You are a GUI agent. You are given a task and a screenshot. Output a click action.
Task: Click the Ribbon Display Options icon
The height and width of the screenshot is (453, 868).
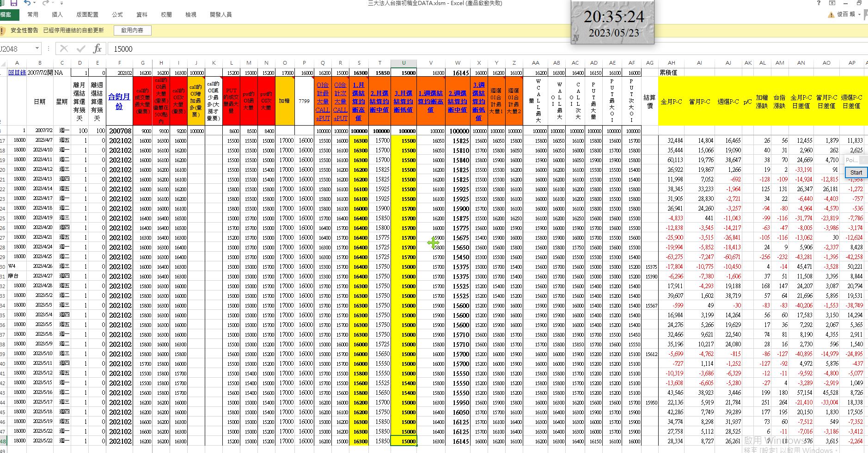[x=832, y=3]
